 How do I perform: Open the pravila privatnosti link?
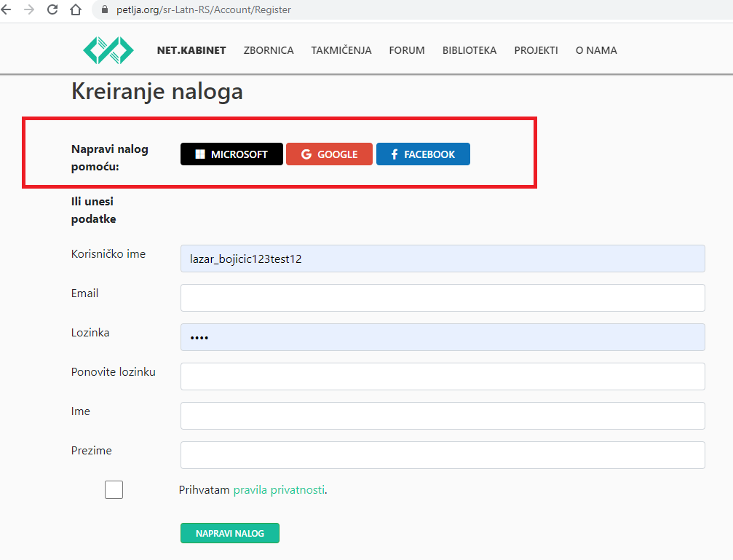pyautogui.click(x=279, y=490)
